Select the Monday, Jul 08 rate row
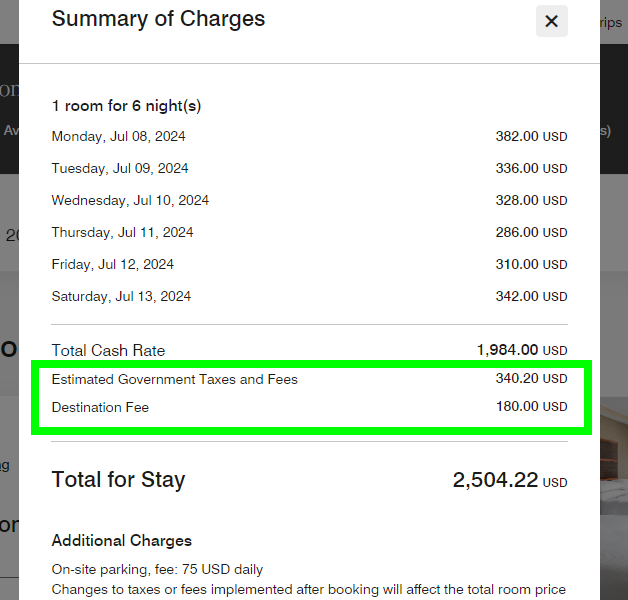Viewport: 628px width, 600px height. (x=309, y=136)
